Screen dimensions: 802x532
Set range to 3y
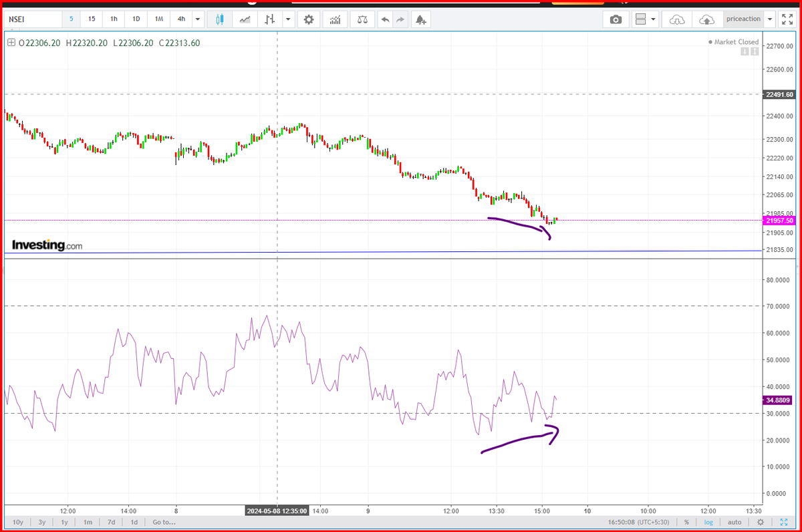(x=42, y=522)
